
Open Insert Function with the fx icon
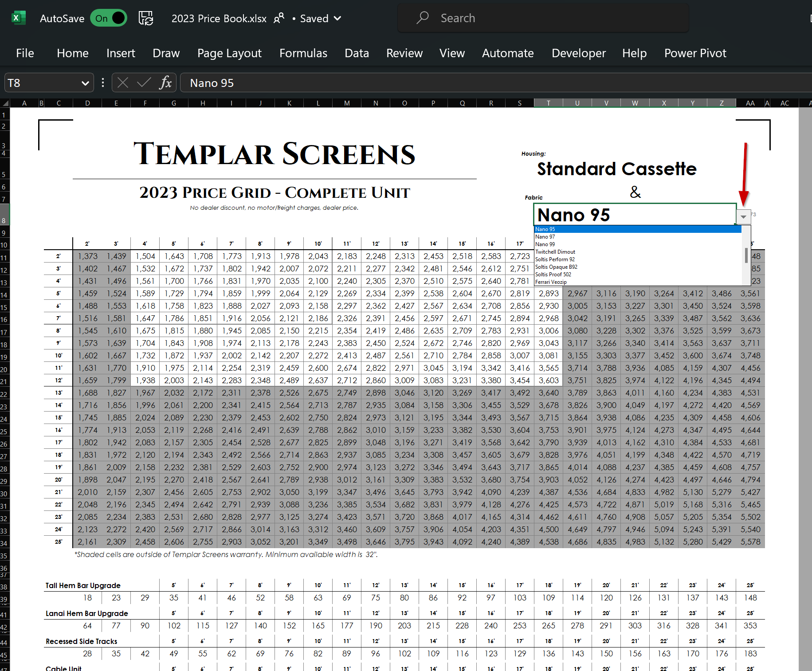165,82
